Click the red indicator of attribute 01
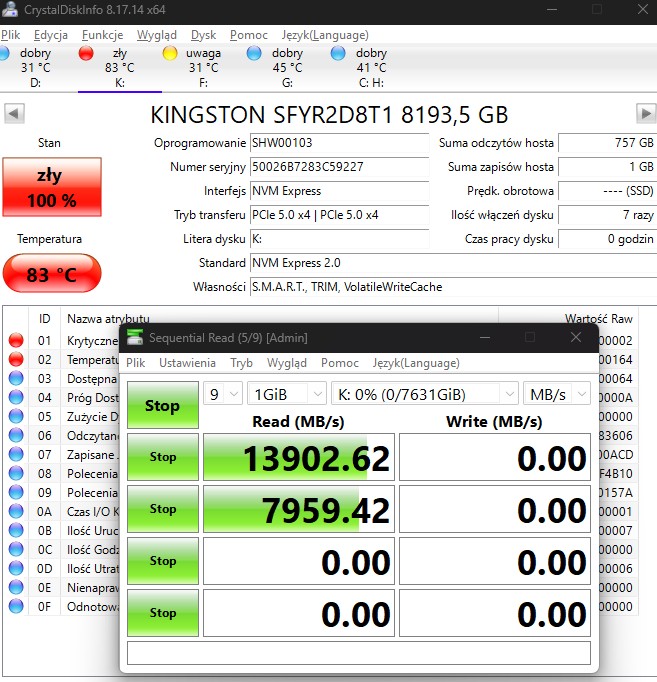 pos(15,341)
